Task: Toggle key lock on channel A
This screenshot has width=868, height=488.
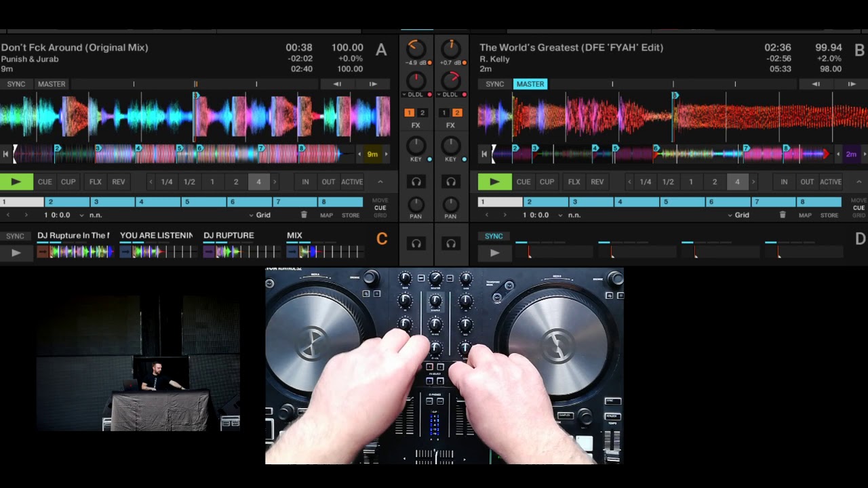Action: 429,159
